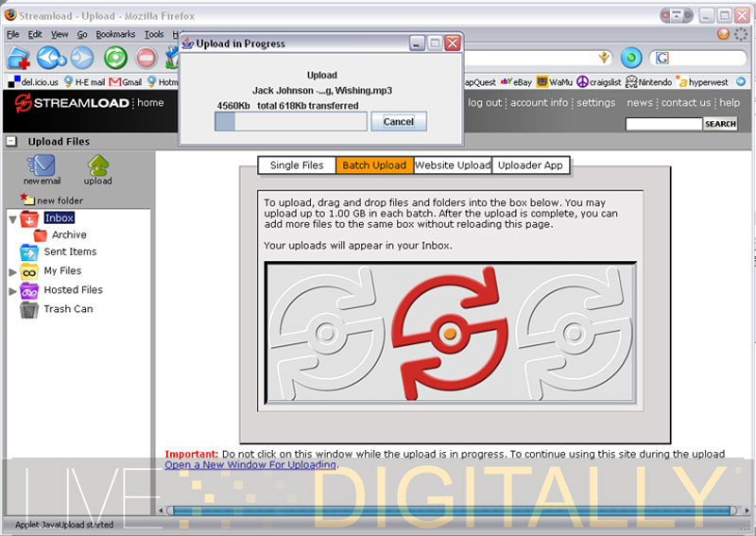Select the Archive folder
The image size is (756, 536).
point(68,234)
